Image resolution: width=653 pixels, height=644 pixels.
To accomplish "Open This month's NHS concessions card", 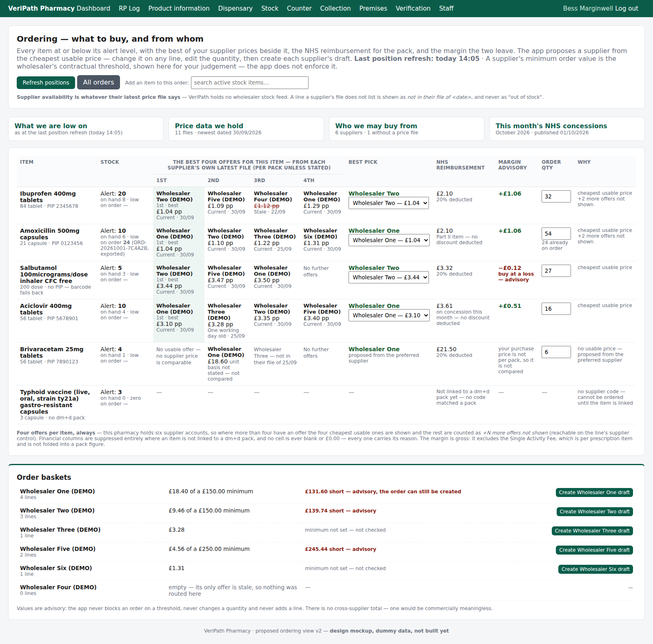I will tap(567, 129).
